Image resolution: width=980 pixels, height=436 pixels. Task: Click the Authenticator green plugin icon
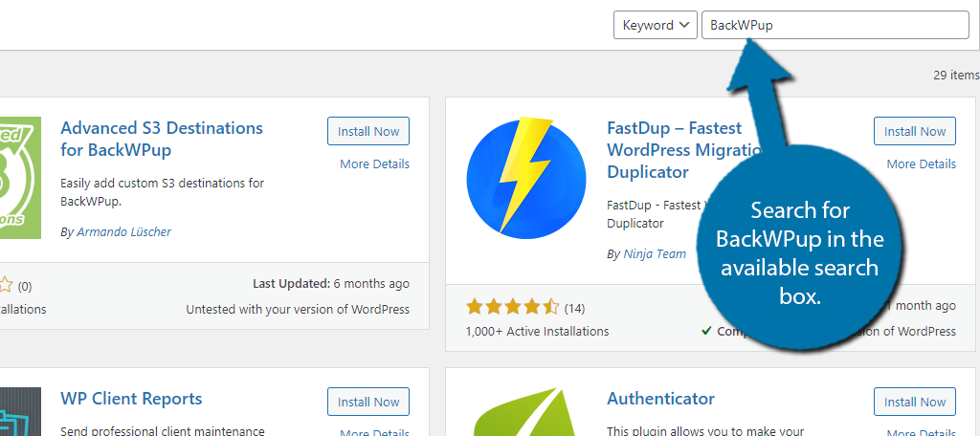pyautogui.click(x=526, y=412)
